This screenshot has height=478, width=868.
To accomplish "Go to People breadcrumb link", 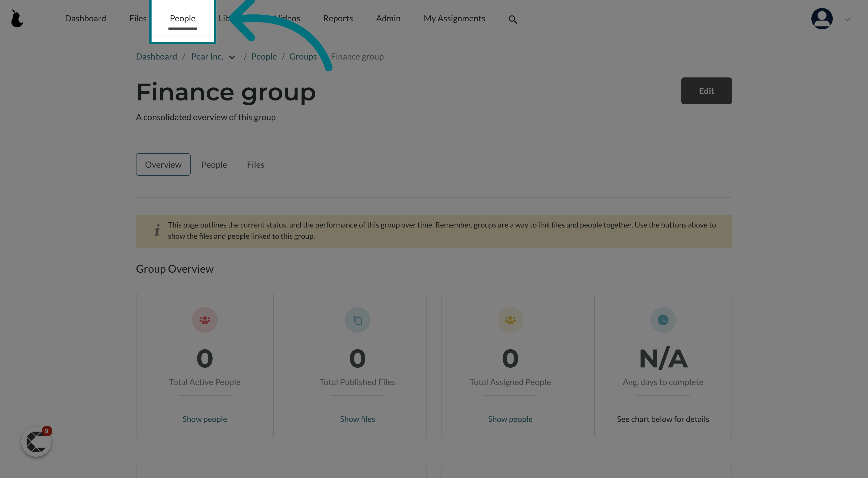I will 264,57.
